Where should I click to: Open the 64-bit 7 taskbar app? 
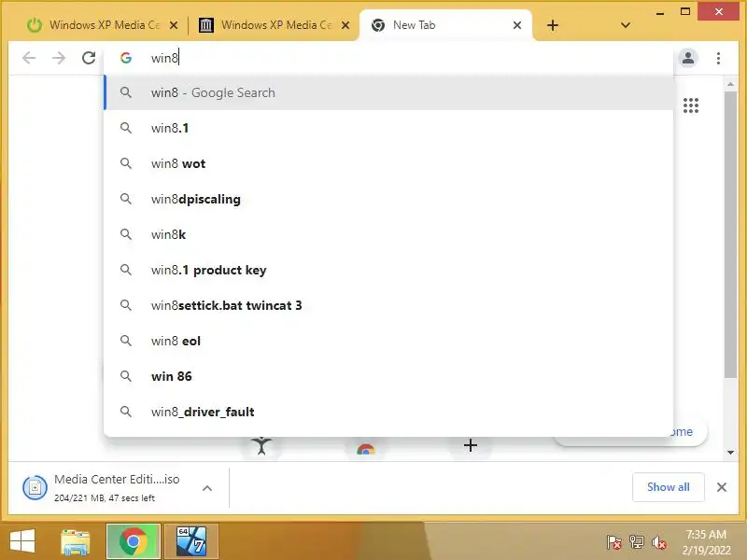click(x=191, y=541)
